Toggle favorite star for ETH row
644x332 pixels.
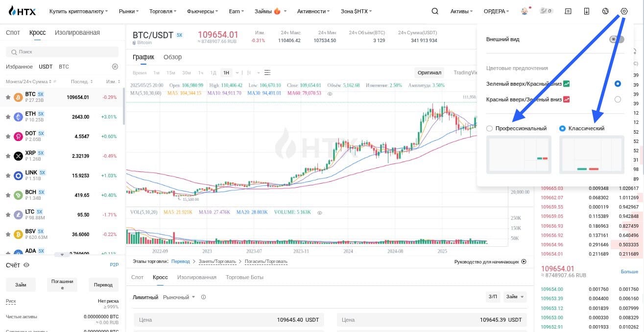8,117
